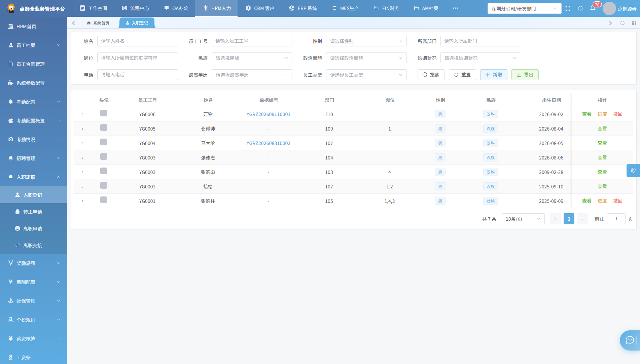Open 员工合同管理 in sidebar

[x=34, y=64]
